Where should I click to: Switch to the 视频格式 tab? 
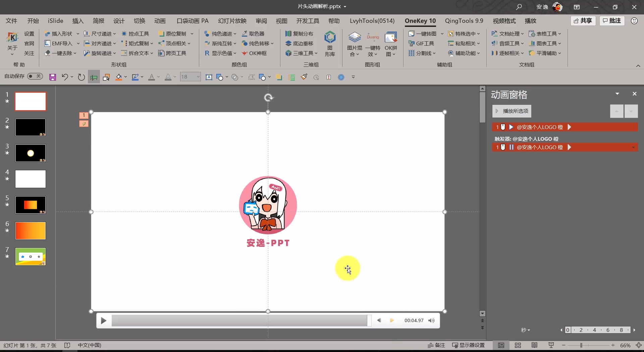[504, 21]
